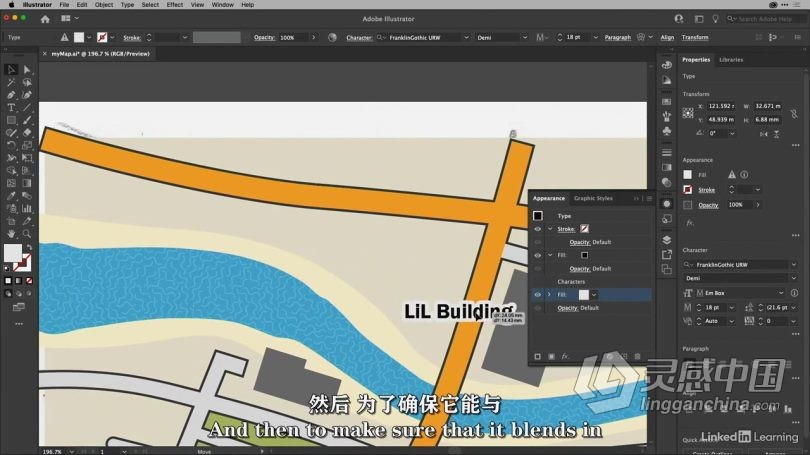Click Character label in control bar
810x455 pixels.
tap(359, 37)
